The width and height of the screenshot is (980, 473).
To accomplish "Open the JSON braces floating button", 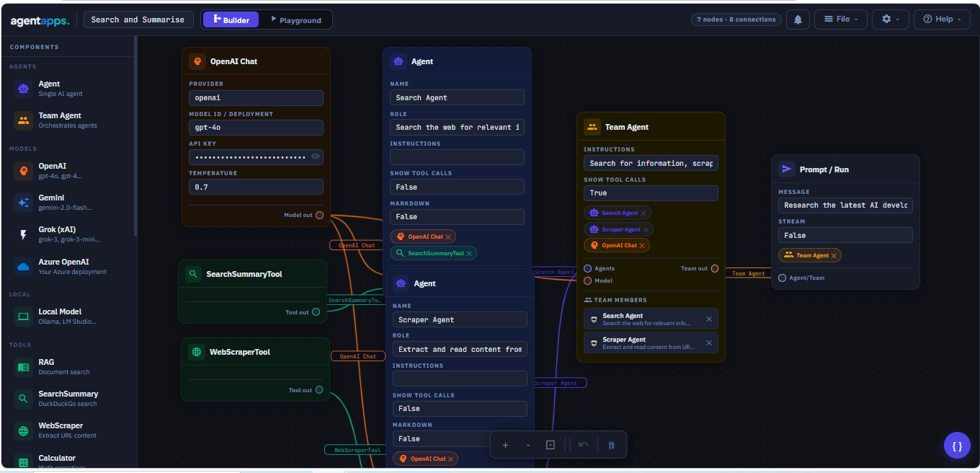I will point(957,446).
